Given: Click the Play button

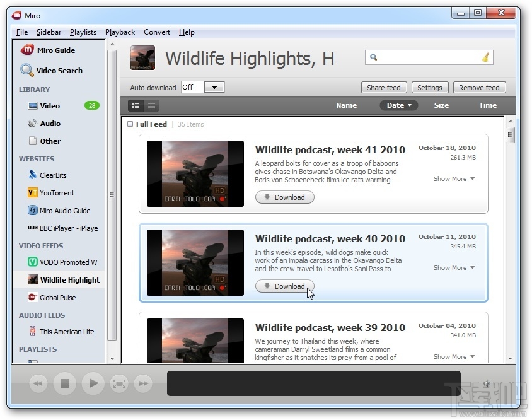Looking at the screenshot, I should 93,383.
